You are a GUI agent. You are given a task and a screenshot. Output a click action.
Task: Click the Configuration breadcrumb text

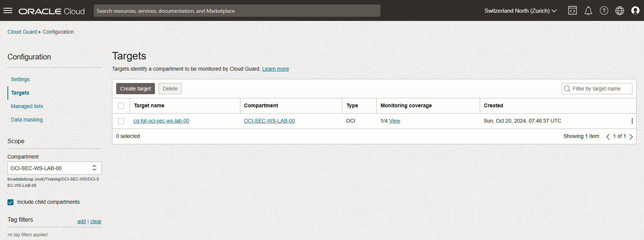(x=58, y=32)
